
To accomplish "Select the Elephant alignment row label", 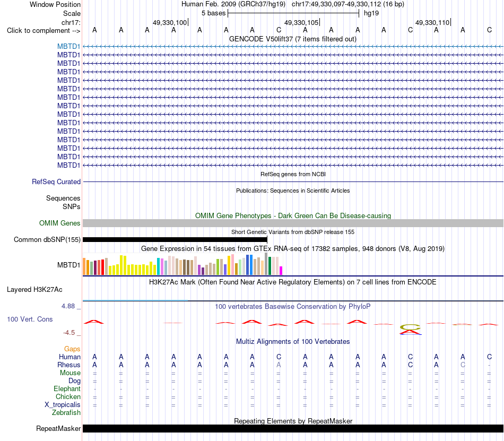I will pyautogui.click(x=67, y=388).
